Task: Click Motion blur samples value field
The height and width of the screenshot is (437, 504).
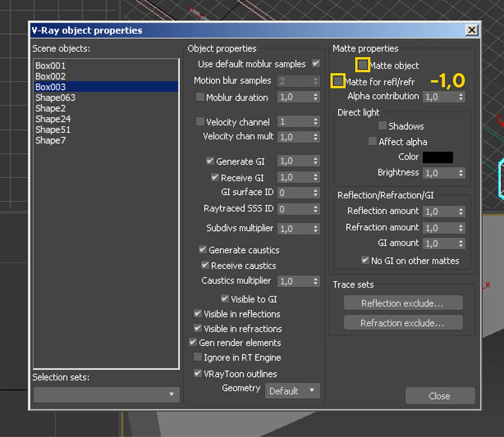Action: [295, 81]
